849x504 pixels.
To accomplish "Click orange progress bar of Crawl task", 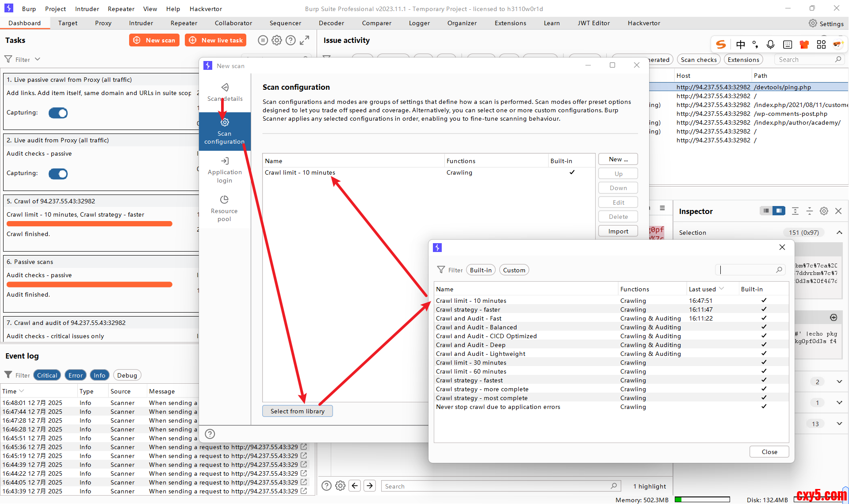I will 89,224.
